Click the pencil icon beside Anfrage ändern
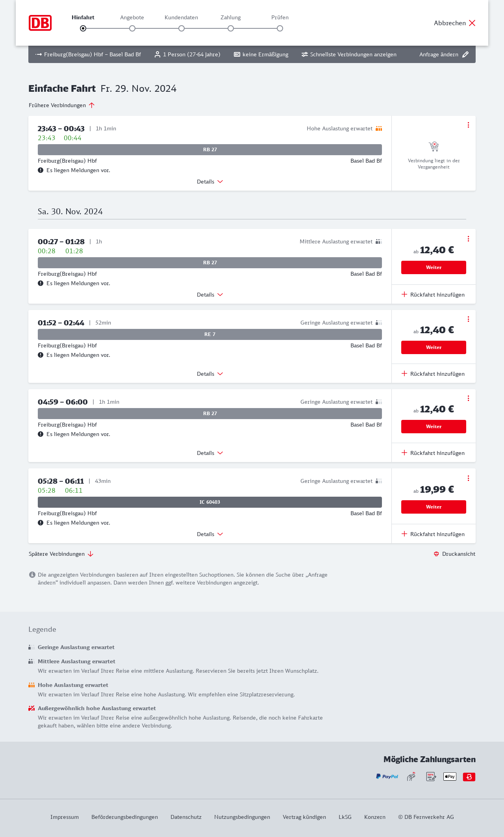Screen dimensions: 504x837 465,55
